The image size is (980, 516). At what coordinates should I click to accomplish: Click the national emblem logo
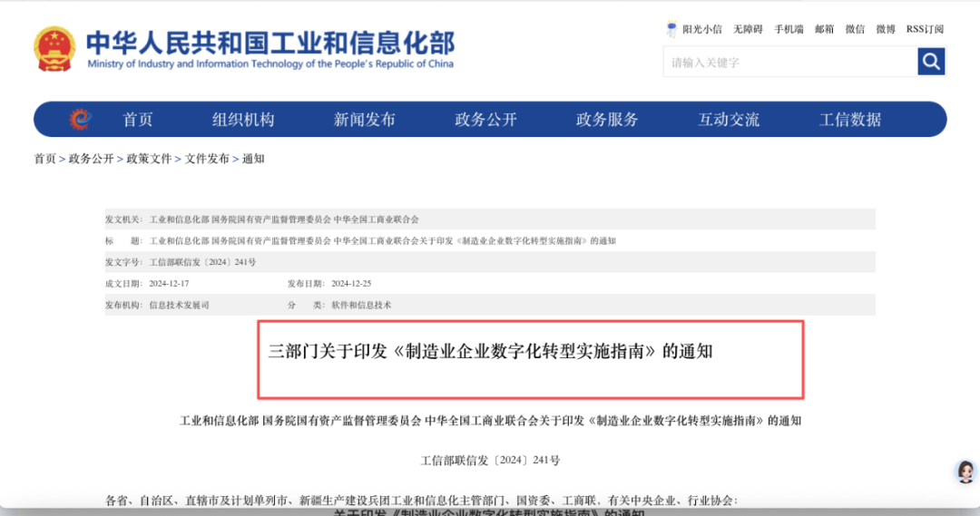pos(55,49)
